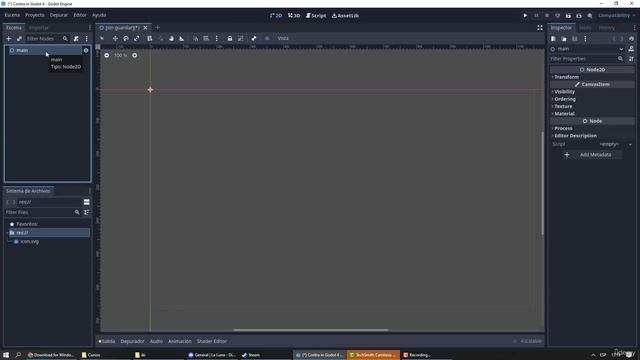This screenshot has width=640, height=360.
Task: Open the Scene dock extra options menu
Action: pos(87,38)
